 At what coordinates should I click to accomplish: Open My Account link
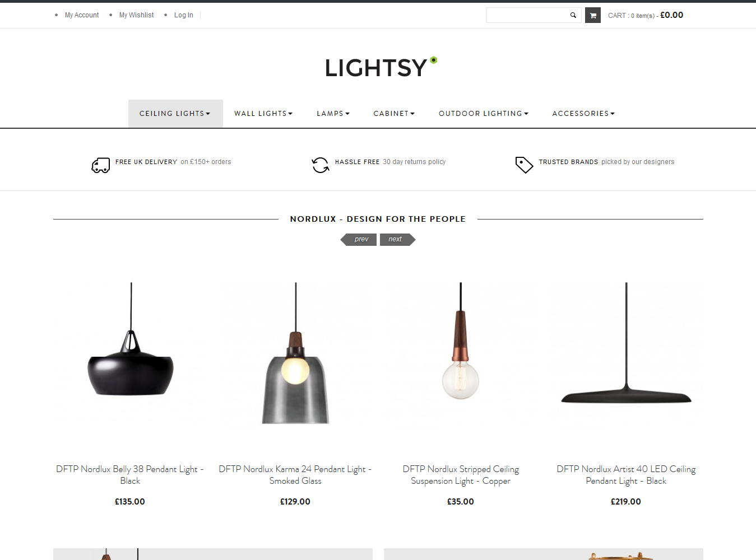tap(82, 15)
